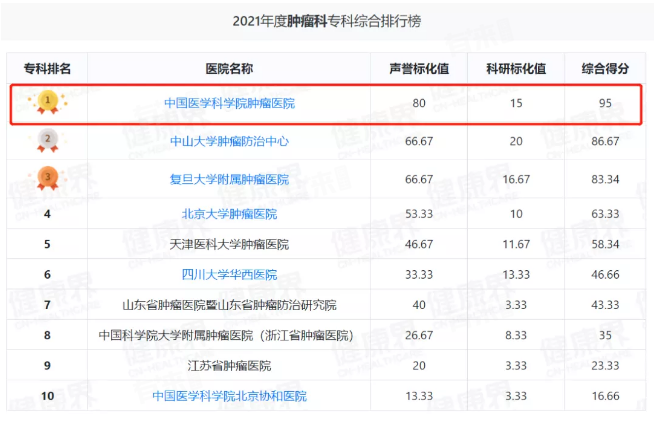The width and height of the screenshot is (655, 422).
Task: Click the silver medal rank 2 icon
Action: (x=47, y=140)
